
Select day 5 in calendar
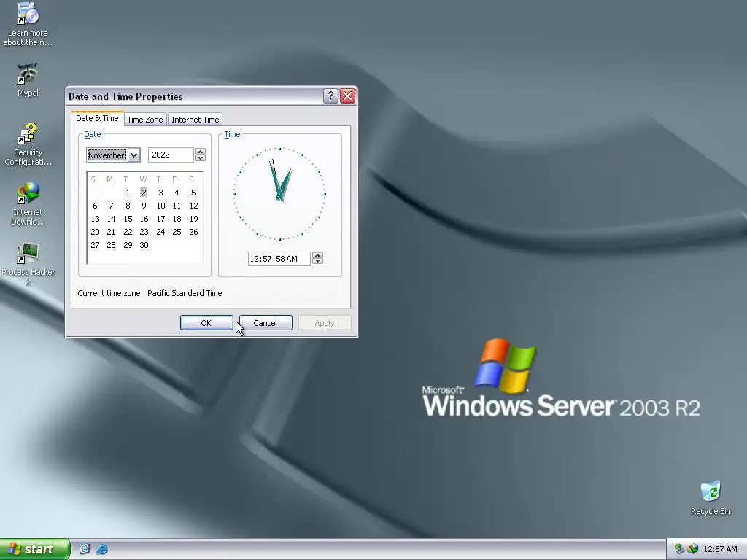point(193,192)
